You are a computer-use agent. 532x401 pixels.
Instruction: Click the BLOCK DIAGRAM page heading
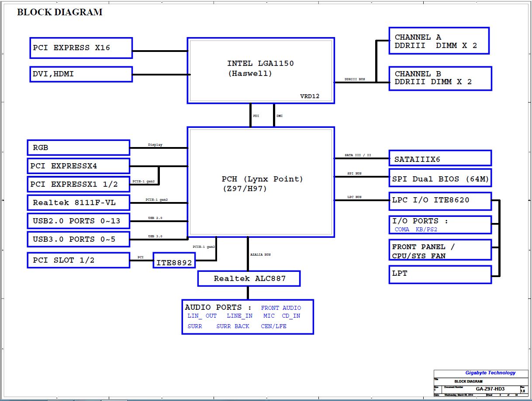click(60, 12)
